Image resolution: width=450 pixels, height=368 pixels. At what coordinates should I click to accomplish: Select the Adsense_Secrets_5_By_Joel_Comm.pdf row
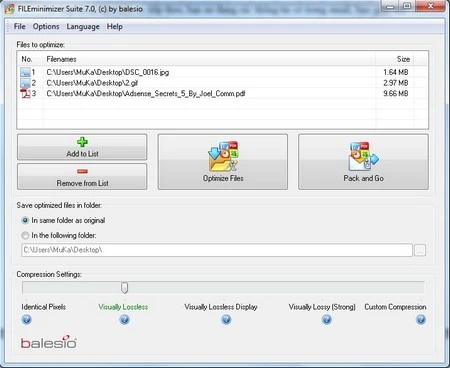[222, 93]
